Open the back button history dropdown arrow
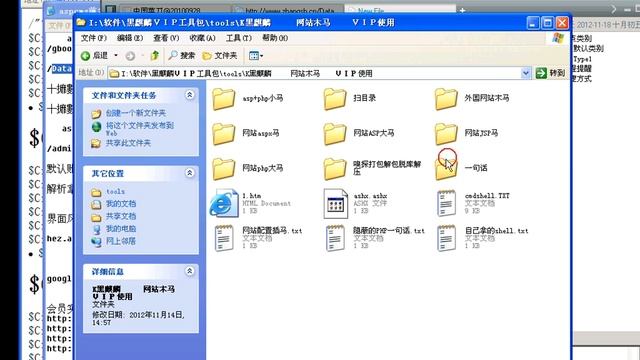640x360 pixels. [x=116, y=56]
